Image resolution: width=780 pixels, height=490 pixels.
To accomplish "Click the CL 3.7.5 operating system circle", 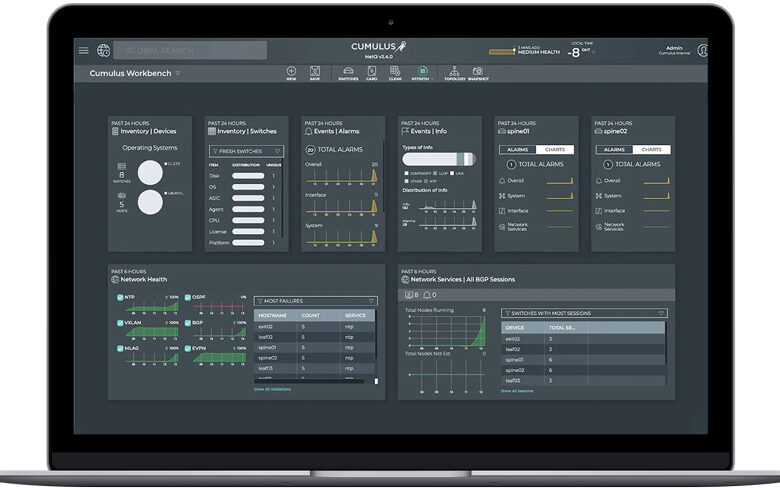I will click(150, 173).
